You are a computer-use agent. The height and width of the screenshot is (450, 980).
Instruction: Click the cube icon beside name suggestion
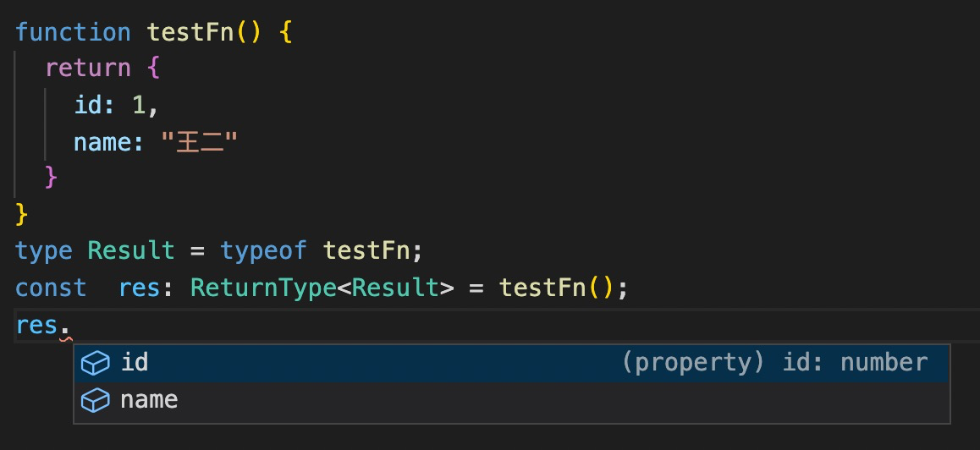[95, 399]
